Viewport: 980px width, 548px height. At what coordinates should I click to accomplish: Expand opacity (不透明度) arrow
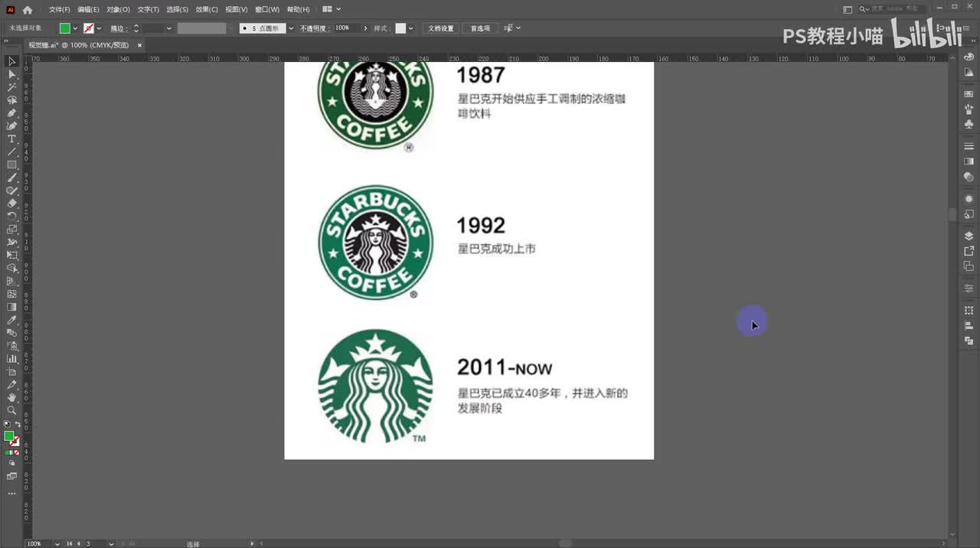click(365, 28)
